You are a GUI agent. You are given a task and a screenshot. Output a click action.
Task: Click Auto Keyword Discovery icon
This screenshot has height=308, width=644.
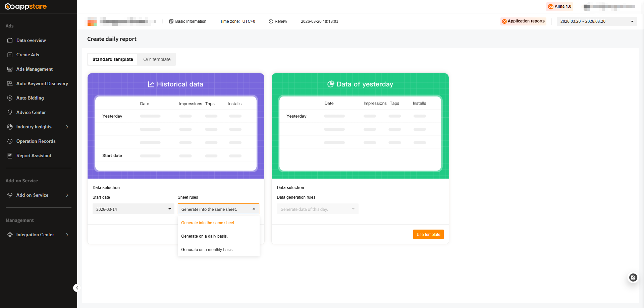tap(10, 83)
